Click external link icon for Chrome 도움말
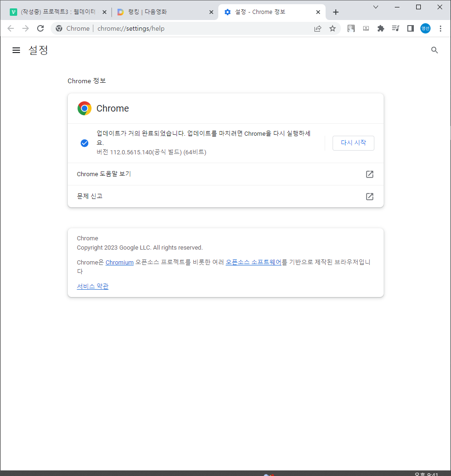Viewport: 451px width, 476px height. point(369,174)
